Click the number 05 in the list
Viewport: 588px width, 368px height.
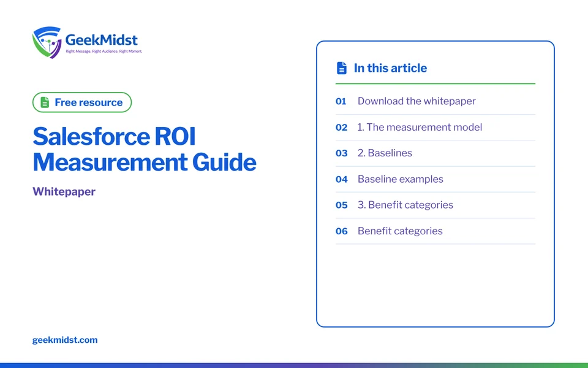pos(342,205)
